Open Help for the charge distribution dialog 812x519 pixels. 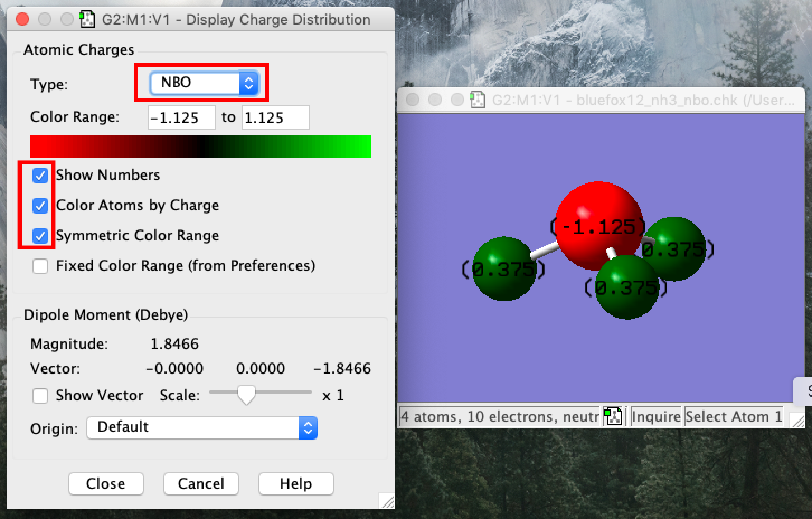pos(296,484)
